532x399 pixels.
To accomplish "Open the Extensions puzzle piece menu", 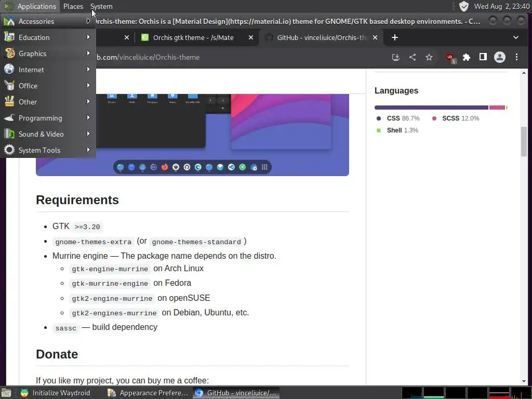I will (467, 57).
